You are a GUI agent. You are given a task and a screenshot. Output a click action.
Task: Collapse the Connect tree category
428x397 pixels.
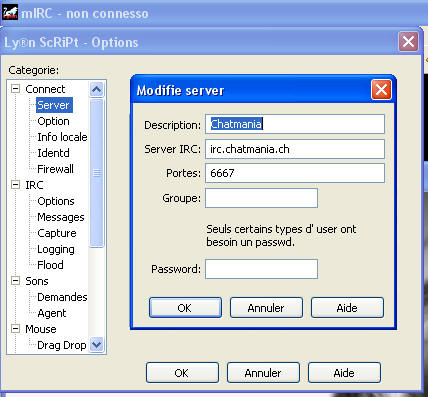click(15, 89)
